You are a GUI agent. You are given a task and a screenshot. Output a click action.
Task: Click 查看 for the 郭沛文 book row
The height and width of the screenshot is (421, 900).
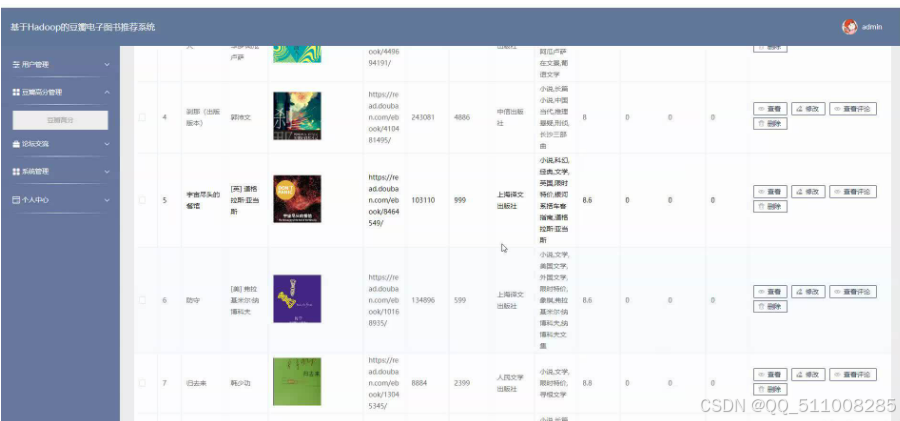tap(770, 109)
